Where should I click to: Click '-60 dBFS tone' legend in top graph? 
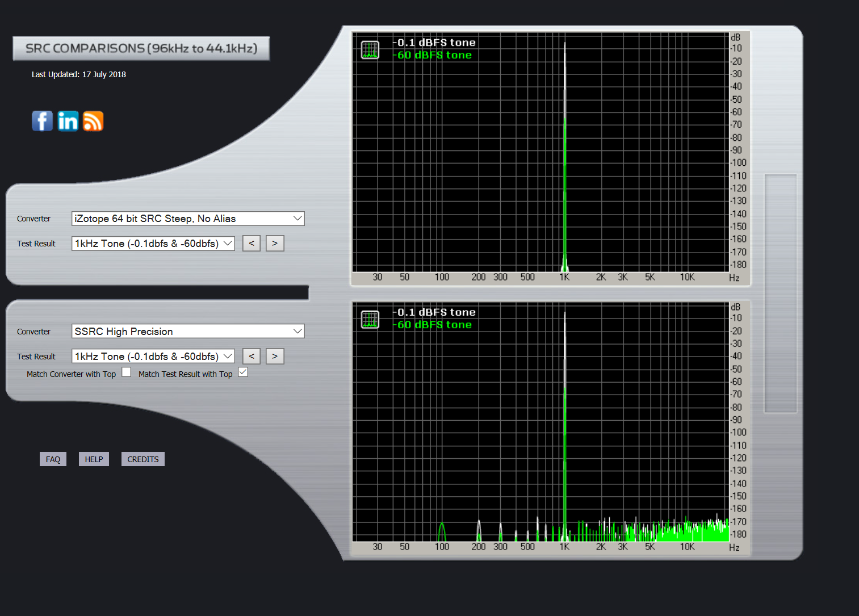pos(432,55)
